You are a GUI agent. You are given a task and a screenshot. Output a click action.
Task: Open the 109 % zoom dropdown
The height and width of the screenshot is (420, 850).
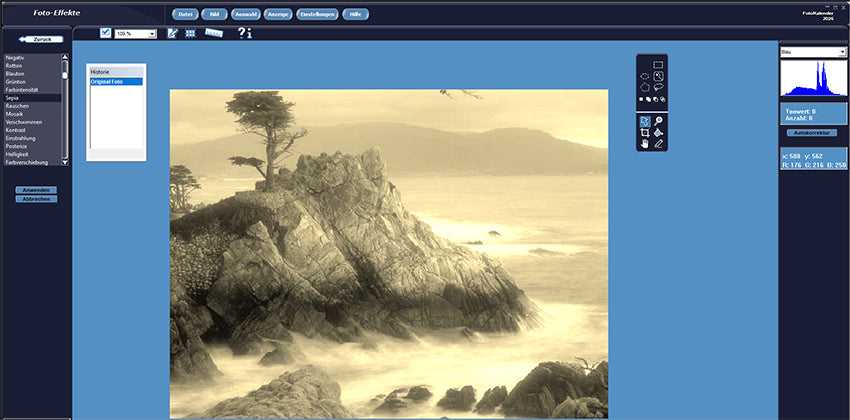pos(152,34)
